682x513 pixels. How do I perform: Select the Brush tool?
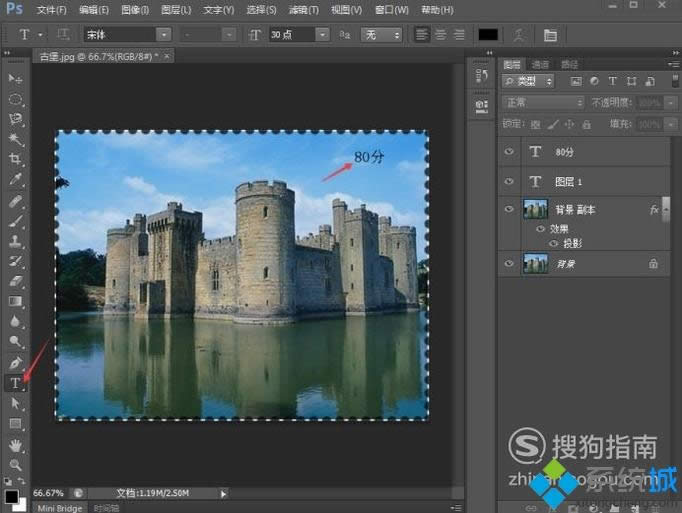click(15, 221)
